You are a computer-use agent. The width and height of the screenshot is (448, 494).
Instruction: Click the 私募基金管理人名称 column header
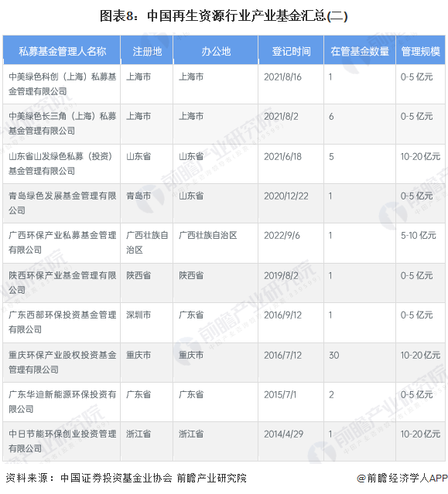coord(62,51)
